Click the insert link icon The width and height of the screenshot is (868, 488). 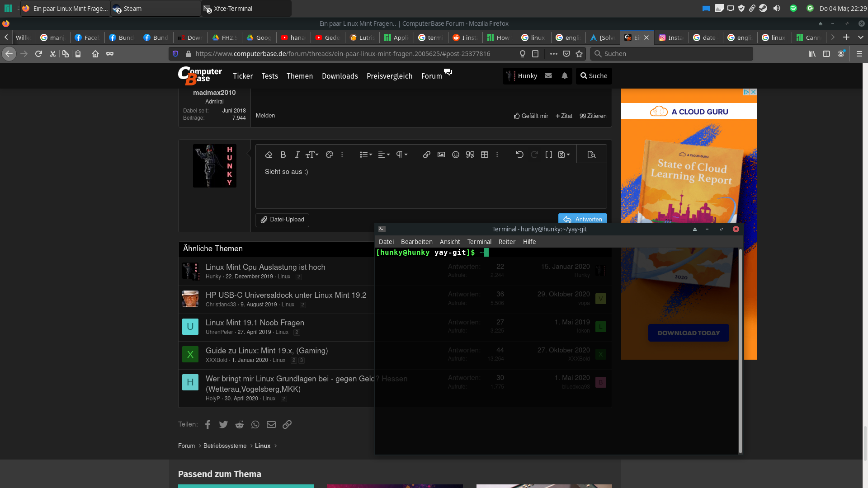point(426,155)
